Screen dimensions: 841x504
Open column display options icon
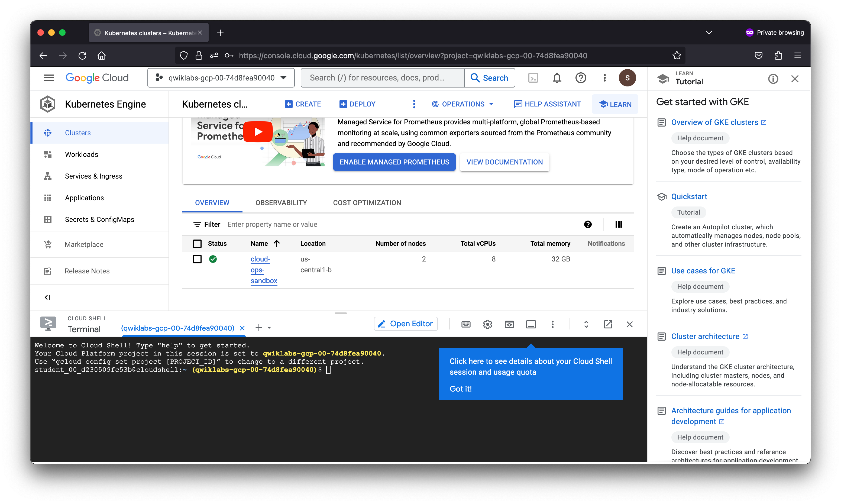point(619,224)
